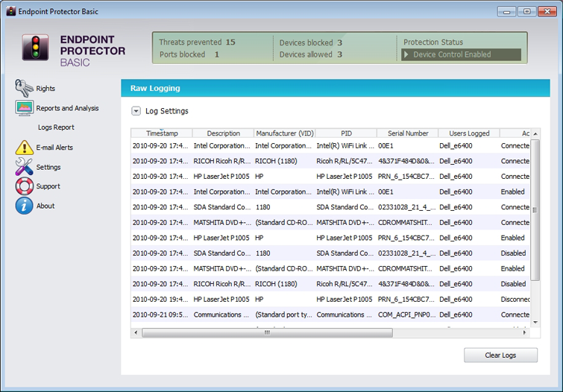Click the Clear Logs button
The image size is (563, 392).
pyautogui.click(x=500, y=355)
